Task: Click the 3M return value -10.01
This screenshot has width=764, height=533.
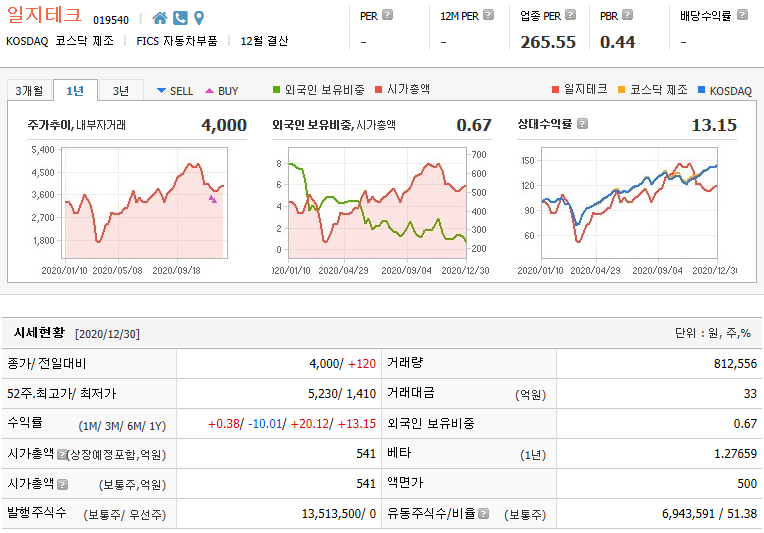Action: click(x=265, y=424)
